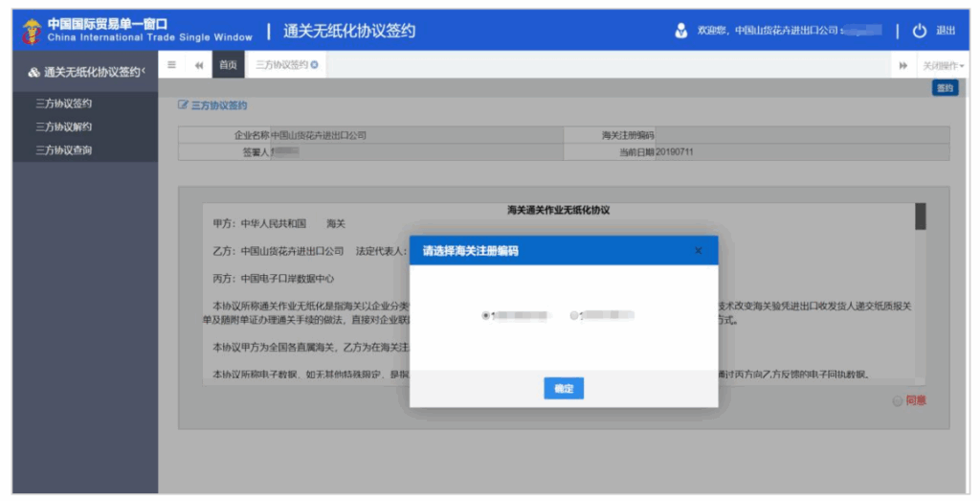Click the 海关注册编码 field
This screenshot has width=980, height=501.
[x=802, y=135]
